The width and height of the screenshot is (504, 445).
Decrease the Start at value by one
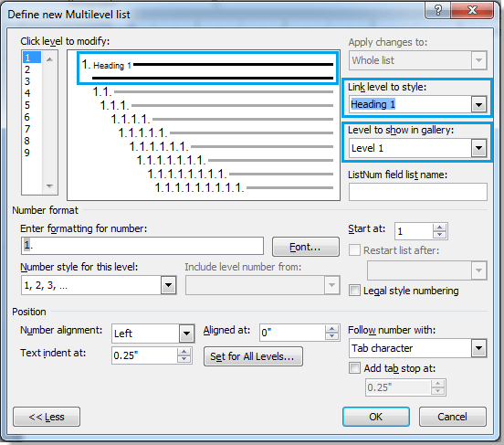439,235
